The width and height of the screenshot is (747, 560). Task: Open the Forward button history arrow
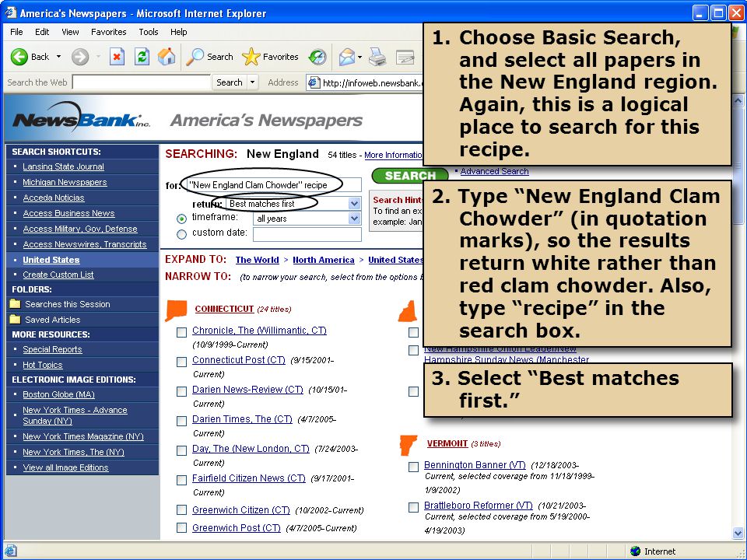98,57
